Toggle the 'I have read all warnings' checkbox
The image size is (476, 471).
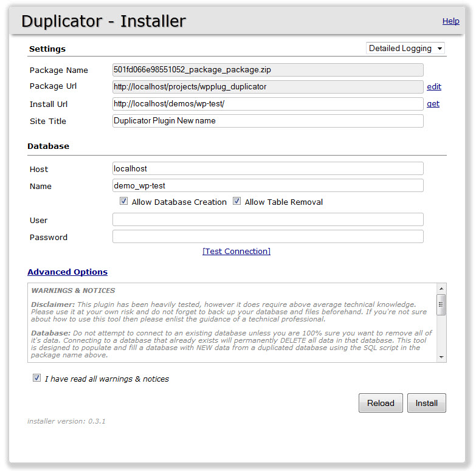click(36, 378)
